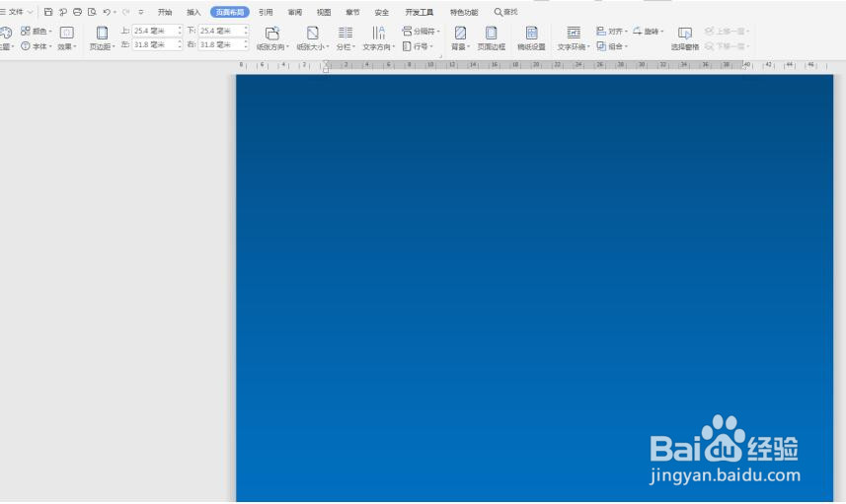This screenshot has width=846, height=504.
Task: Decrease right margin with stepper down arrow
Action: (x=246, y=48)
